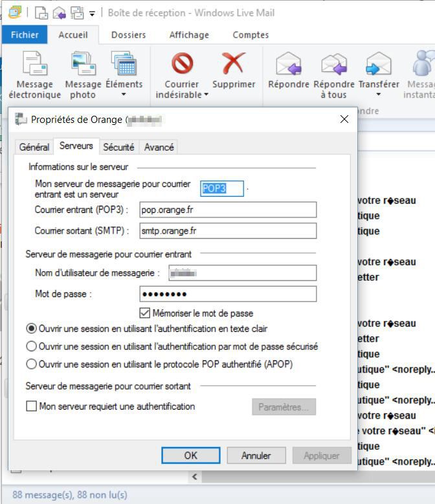This screenshot has height=504, width=435.
Task: Select protocole POP authentifié (APOP) radio
Action: click(x=31, y=364)
